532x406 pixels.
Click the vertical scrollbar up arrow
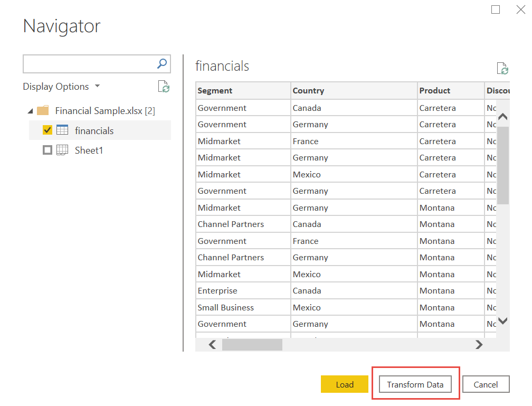point(503,117)
